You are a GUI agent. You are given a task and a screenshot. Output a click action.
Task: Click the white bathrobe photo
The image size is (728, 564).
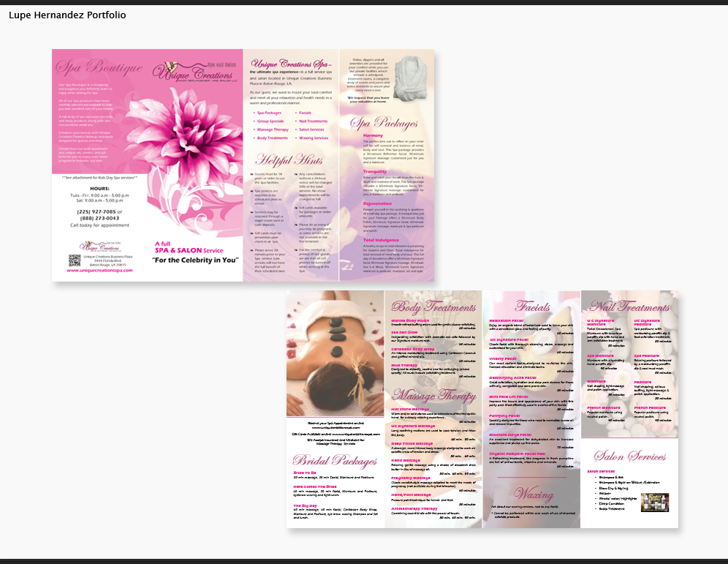tap(411, 78)
